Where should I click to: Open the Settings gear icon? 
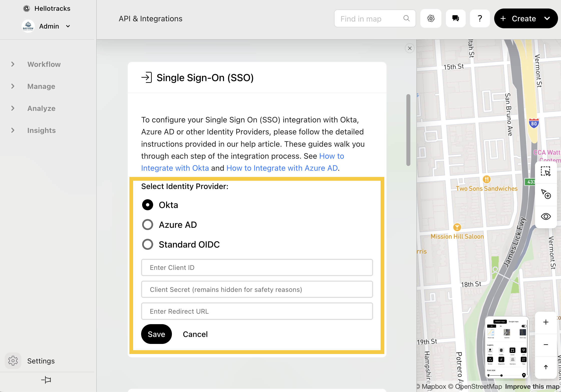13,361
